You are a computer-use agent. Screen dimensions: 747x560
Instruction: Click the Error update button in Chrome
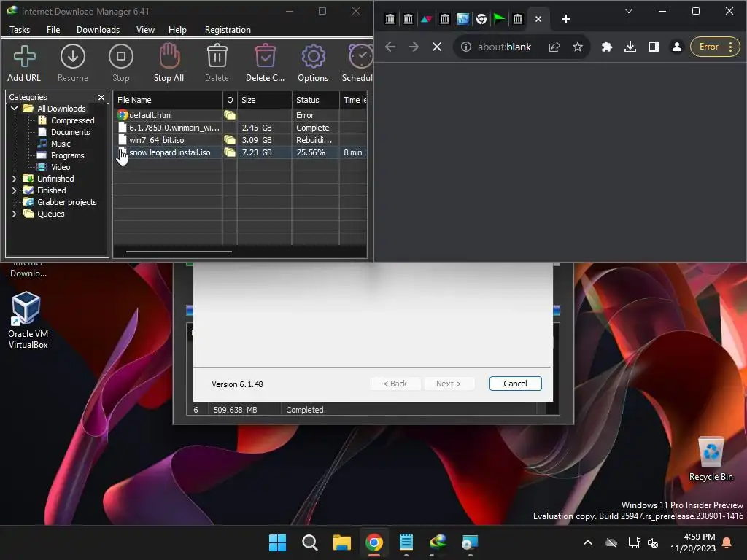[715, 47]
